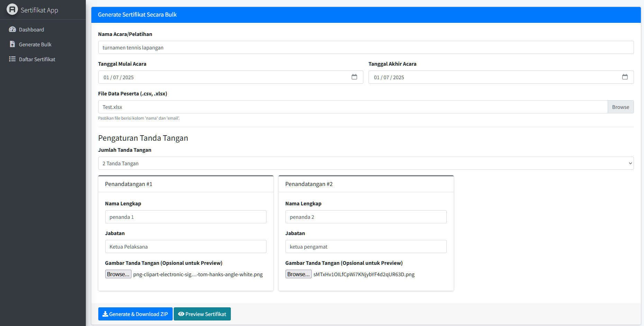Click the Penandatangan #1 card header
Screen dimensions: 644x326
click(185, 184)
